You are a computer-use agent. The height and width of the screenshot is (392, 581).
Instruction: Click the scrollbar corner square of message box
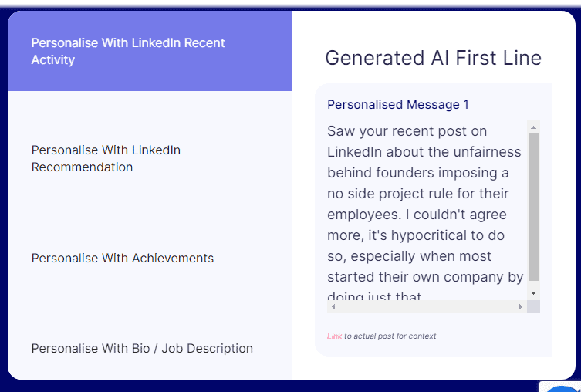[x=534, y=307]
